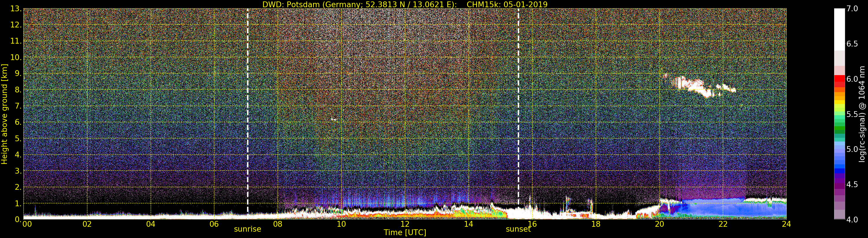Click the 'sunset' label below time axis
The width and height of the screenshot is (868, 238).
point(518,229)
